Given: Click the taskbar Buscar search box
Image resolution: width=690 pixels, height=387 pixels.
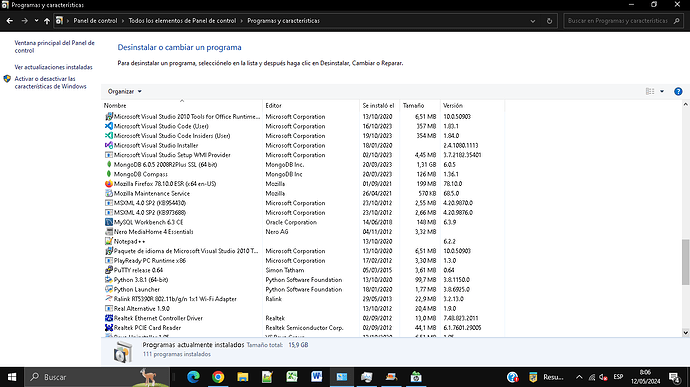Looking at the screenshot, I should [x=97, y=377].
